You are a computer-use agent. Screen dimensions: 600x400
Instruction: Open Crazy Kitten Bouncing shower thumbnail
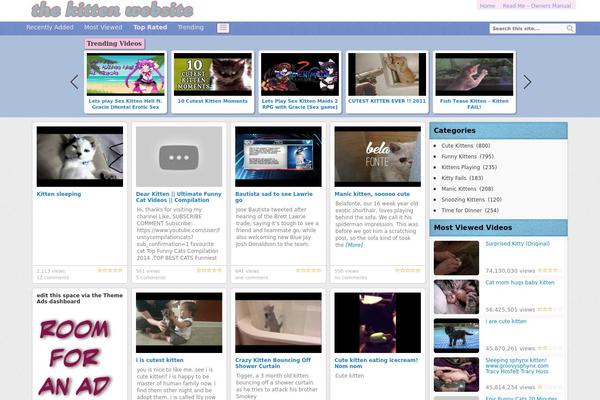[278, 323]
